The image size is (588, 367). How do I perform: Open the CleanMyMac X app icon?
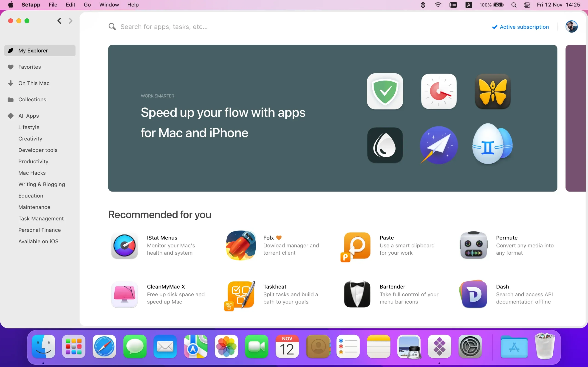point(124,295)
